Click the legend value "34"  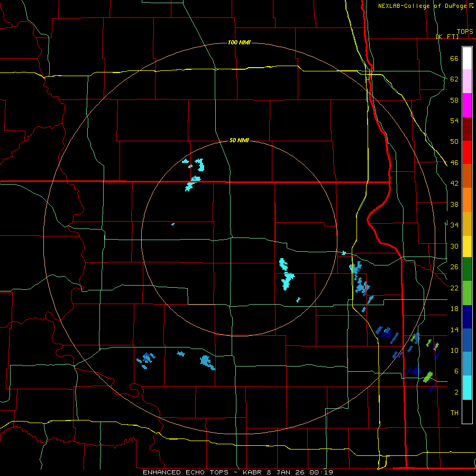coord(454,225)
